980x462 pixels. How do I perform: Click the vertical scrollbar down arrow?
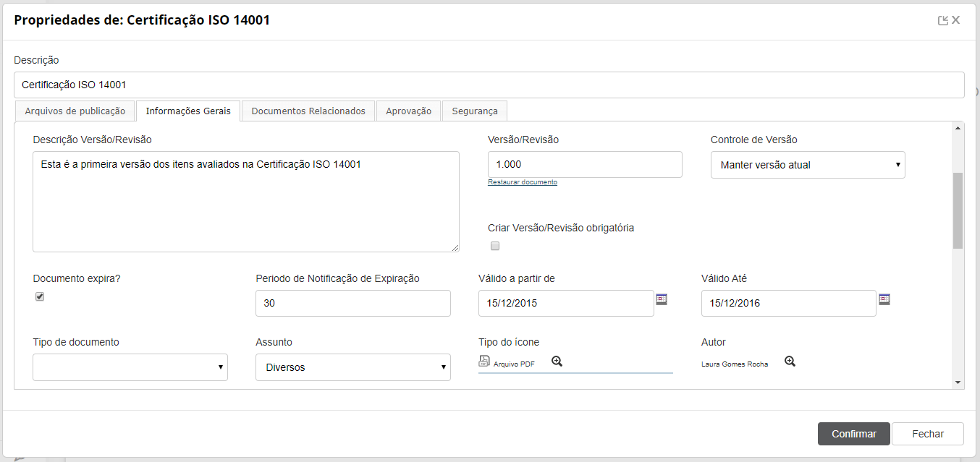958,382
